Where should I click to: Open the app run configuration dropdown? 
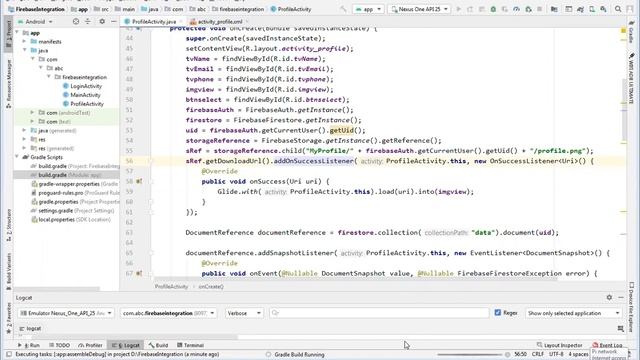pos(368,9)
